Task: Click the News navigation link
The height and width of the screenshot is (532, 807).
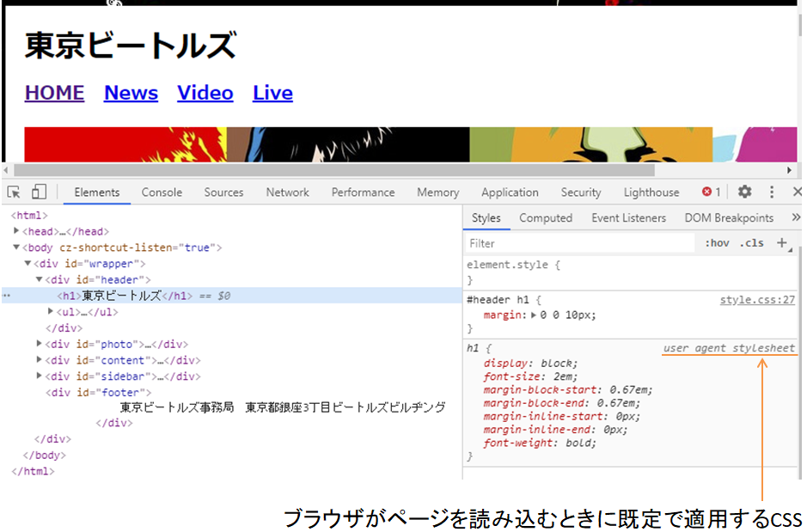Action: pyautogui.click(x=131, y=93)
